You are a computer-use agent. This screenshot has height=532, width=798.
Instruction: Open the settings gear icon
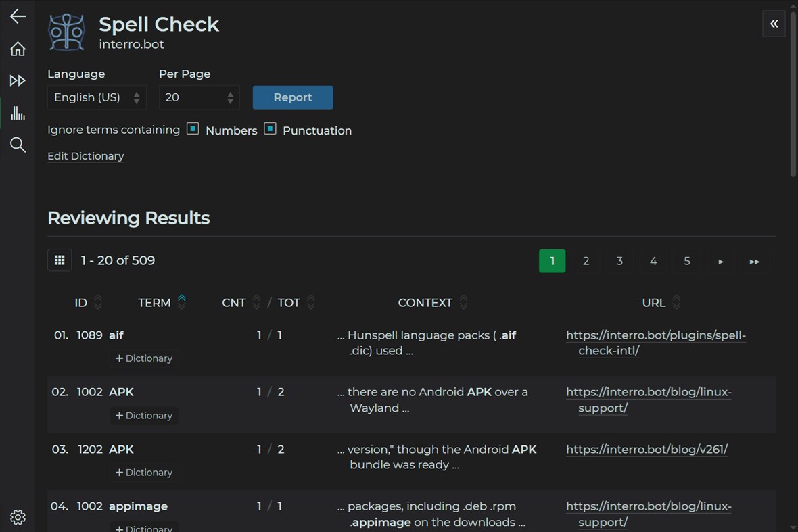click(18, 517)
